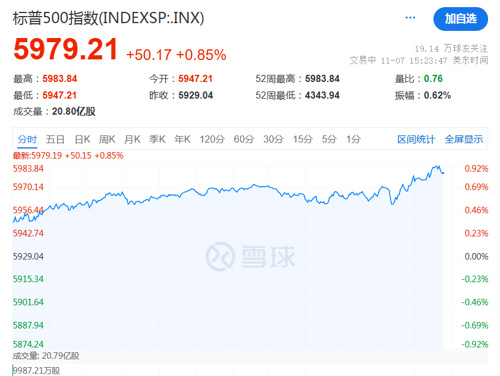Select the 1分 interval chart
The height and width of the screenshot is (376, 500).
353,139
